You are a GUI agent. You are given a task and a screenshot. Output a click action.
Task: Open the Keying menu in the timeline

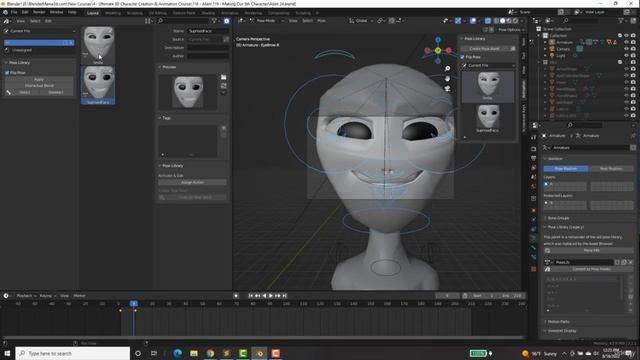47,296
